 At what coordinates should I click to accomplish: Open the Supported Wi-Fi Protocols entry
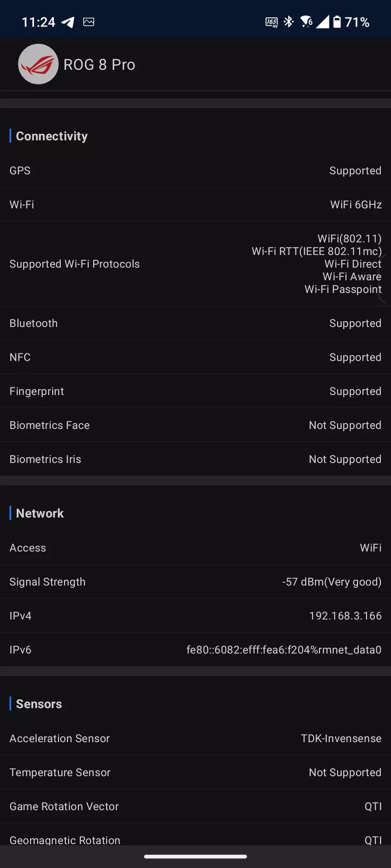point(195,264)
